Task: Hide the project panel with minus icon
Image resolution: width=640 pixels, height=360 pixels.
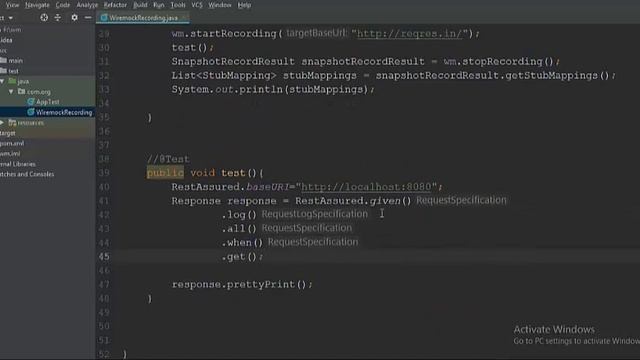Action: click(x=88, y=18)
